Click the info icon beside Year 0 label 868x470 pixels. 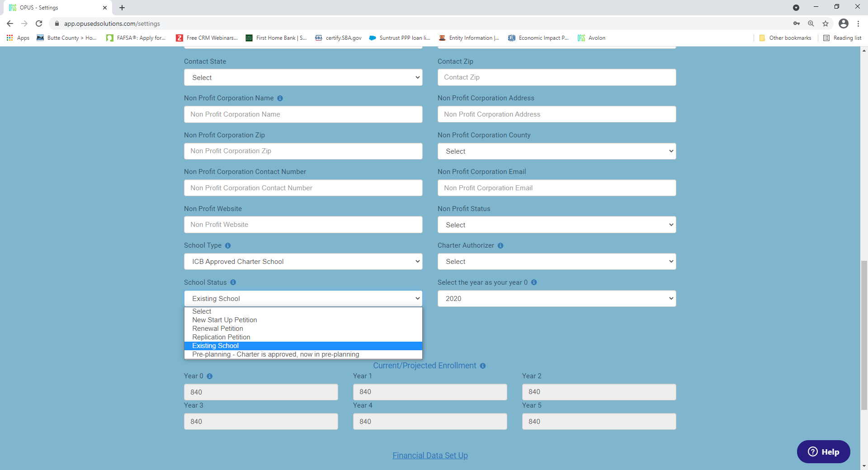210,376
